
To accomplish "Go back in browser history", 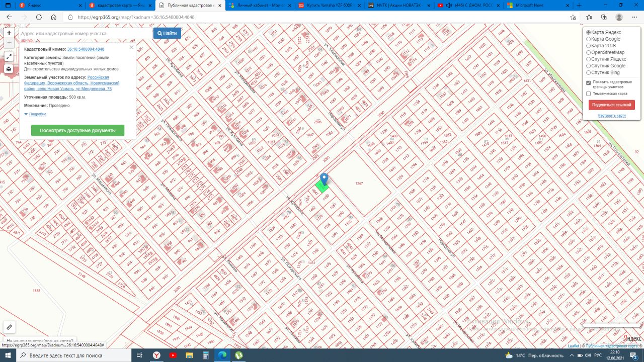I will [x=9, y=17].
